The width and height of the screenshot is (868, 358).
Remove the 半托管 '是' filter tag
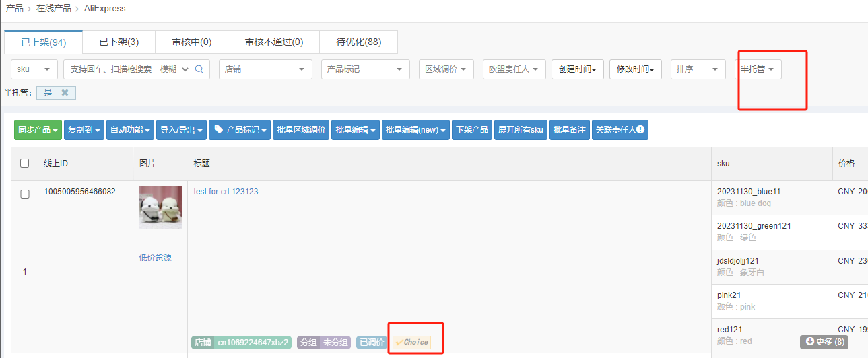click(x=65, y=93)
